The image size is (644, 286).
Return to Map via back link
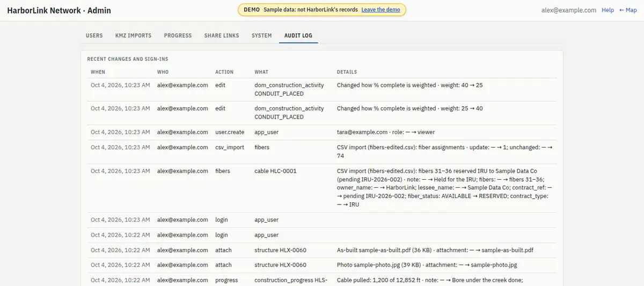(628, 10)
